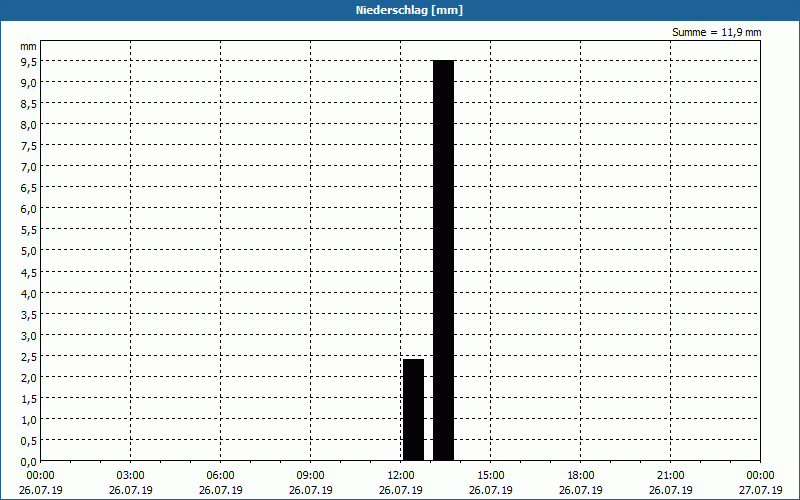Click the 4,0 y-axis value
The width and height of the screenshot is (800, 500).
pyautogui.click(x=28, y=293)
